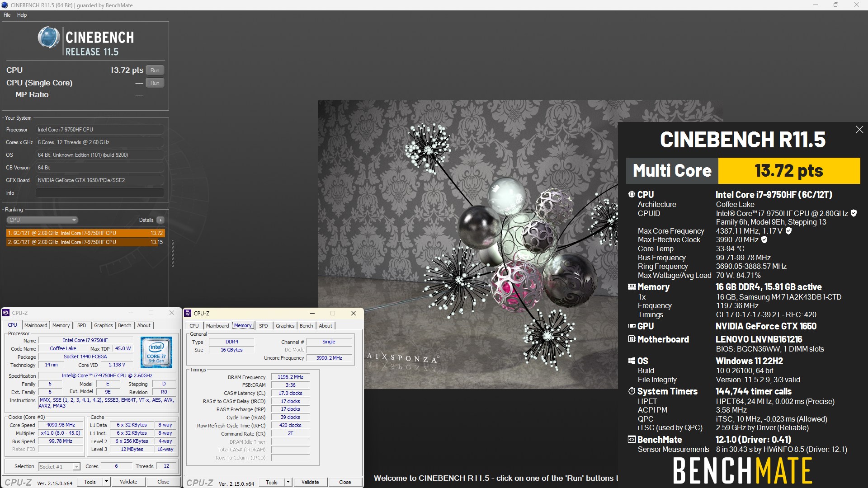Open Mainboard tab in left CPU-Z window
This screenshot has width=868, height=488.
pos(36,325)
